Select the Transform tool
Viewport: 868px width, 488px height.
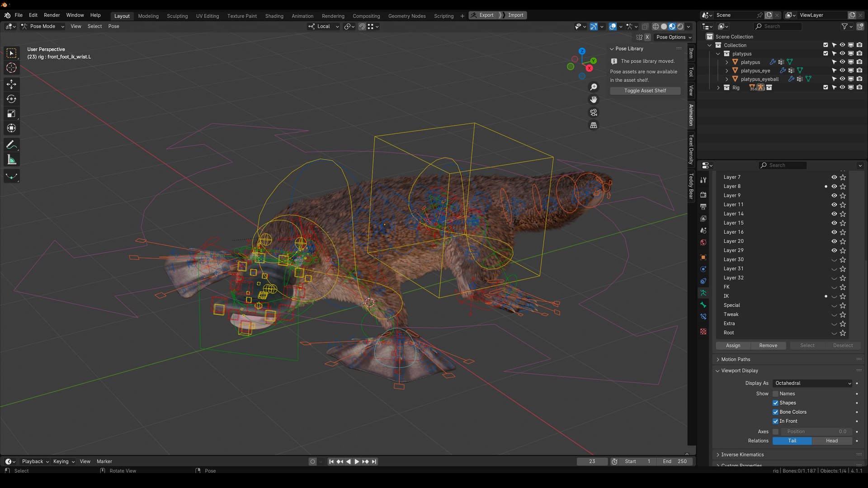click(11, 128)
